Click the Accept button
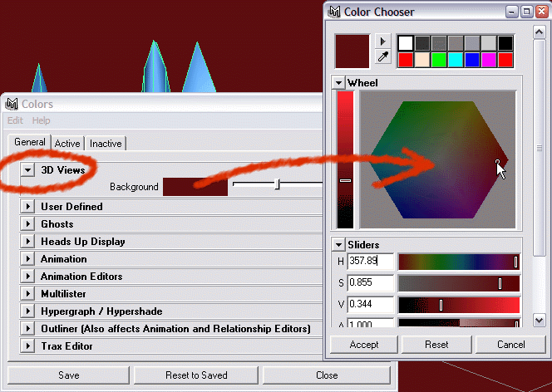552x392 pixels. 363,344
